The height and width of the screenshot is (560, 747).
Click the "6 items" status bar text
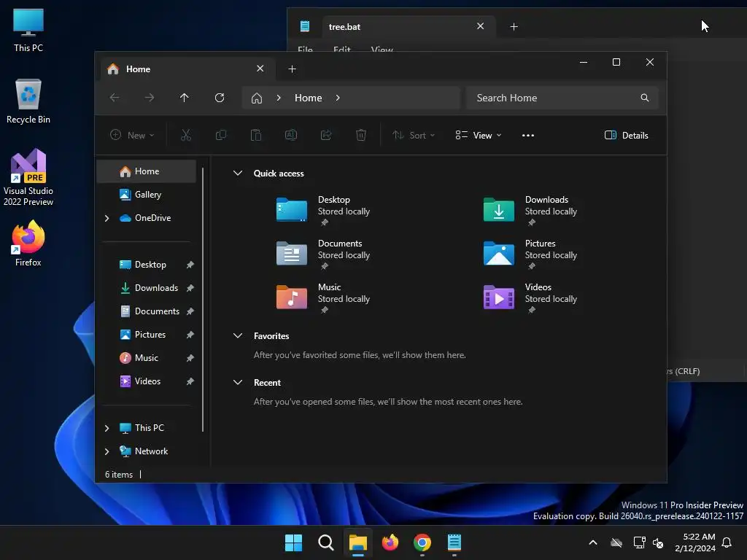pos(119,475)
